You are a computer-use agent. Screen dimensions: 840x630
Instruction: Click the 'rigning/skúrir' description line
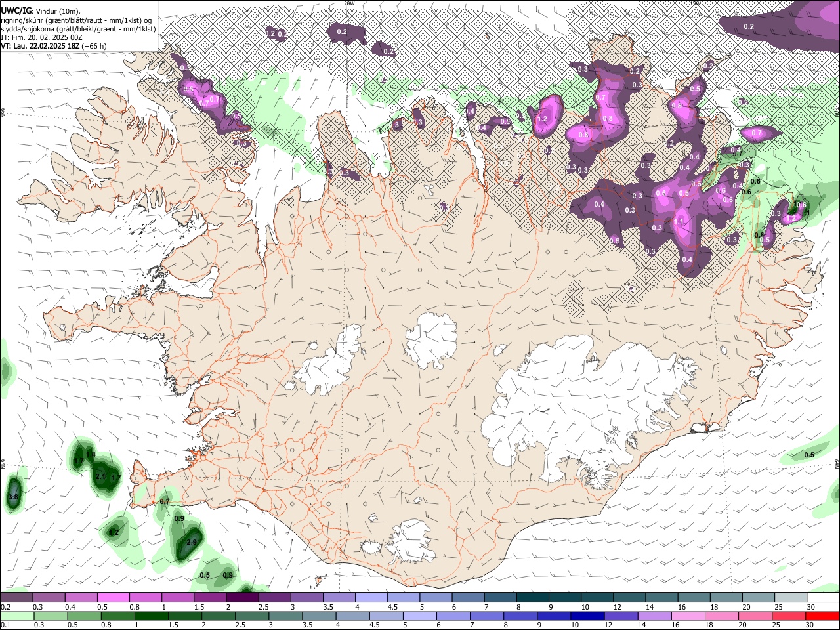76,20
